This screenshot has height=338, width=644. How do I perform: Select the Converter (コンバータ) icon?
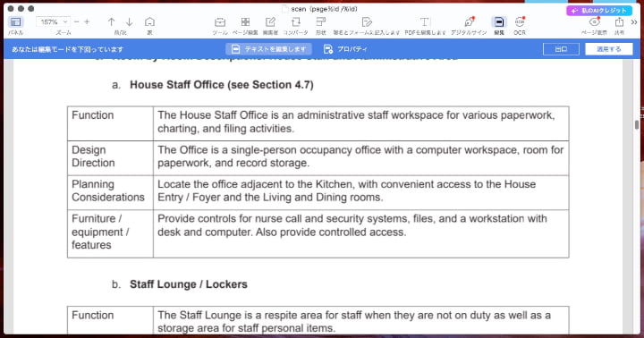296,21
